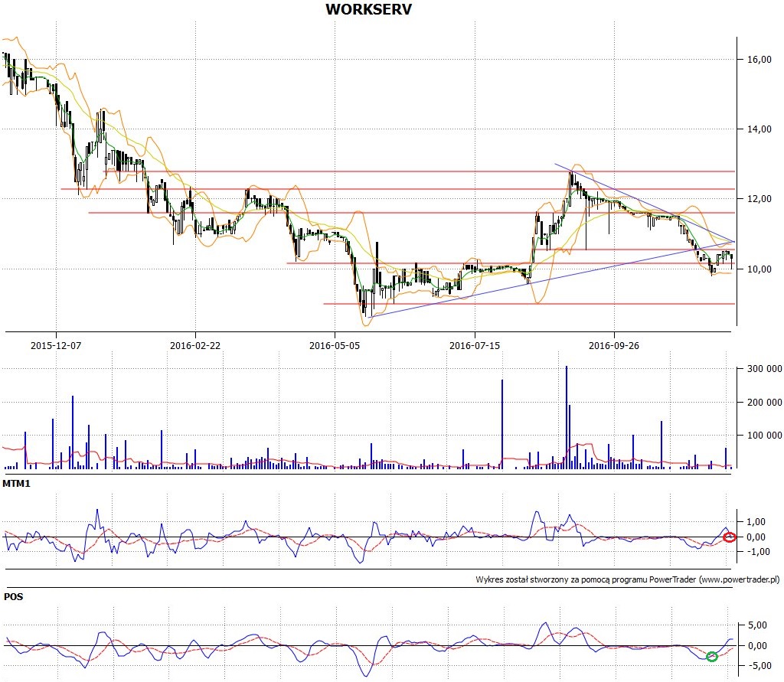Select the 2016-07-15 date label
The height and width of the screenshot is (682, 784).
point(475,345)
